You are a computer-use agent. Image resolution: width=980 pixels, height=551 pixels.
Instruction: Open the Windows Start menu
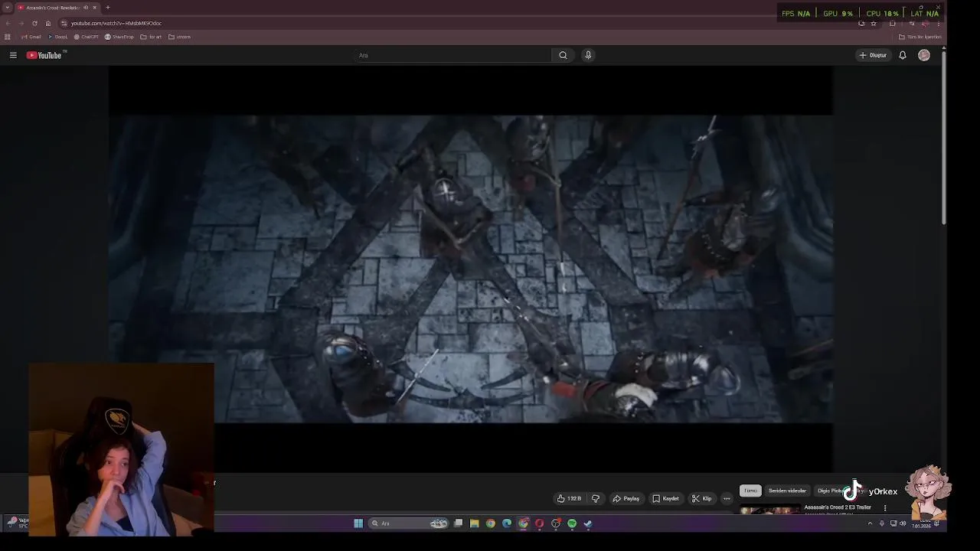click(358, 523)
